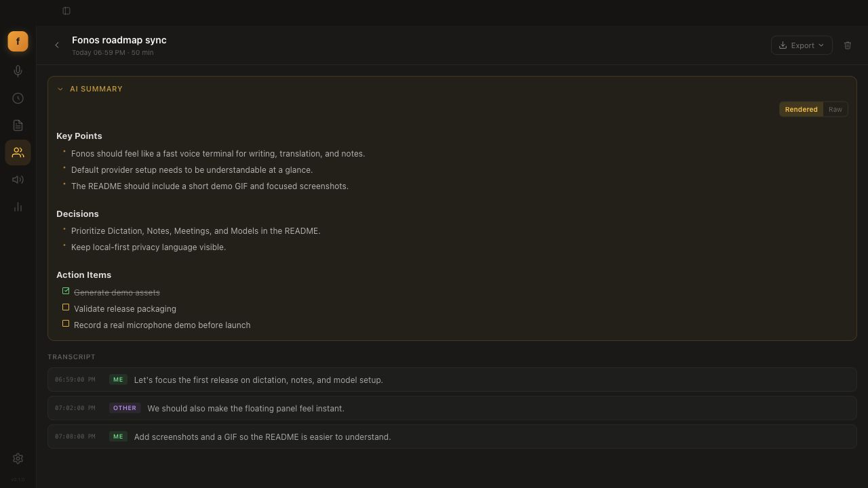Uncheck the Generate demo assets item
Image resolution: width=868 pixels, height=488 pixels.
pos(66,291)
